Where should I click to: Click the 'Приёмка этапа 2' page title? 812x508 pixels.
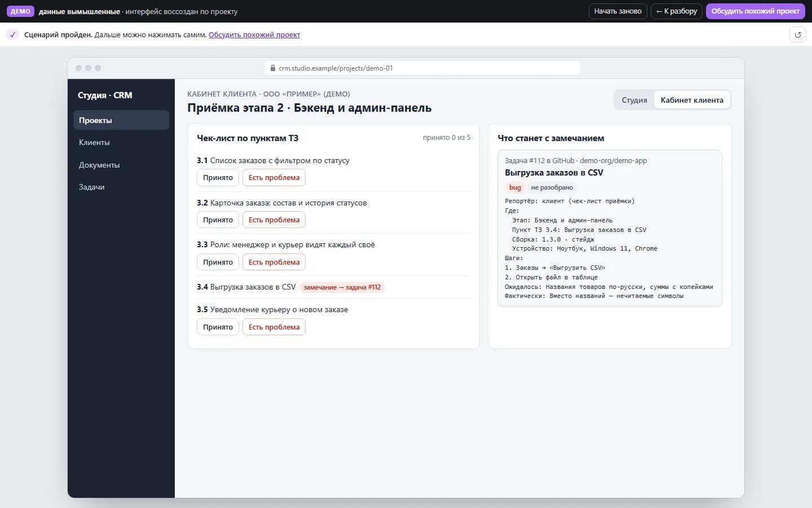pos(310,108)
